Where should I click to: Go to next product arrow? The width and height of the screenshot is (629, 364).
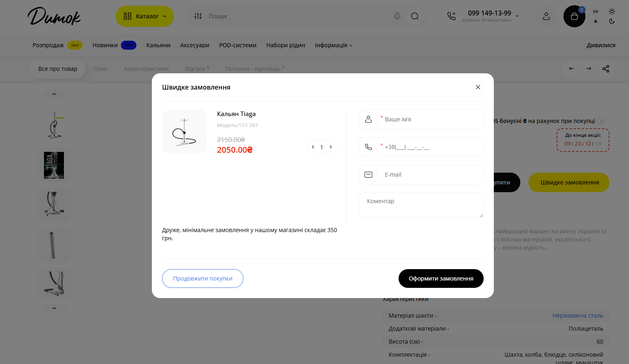click(589, 69)
